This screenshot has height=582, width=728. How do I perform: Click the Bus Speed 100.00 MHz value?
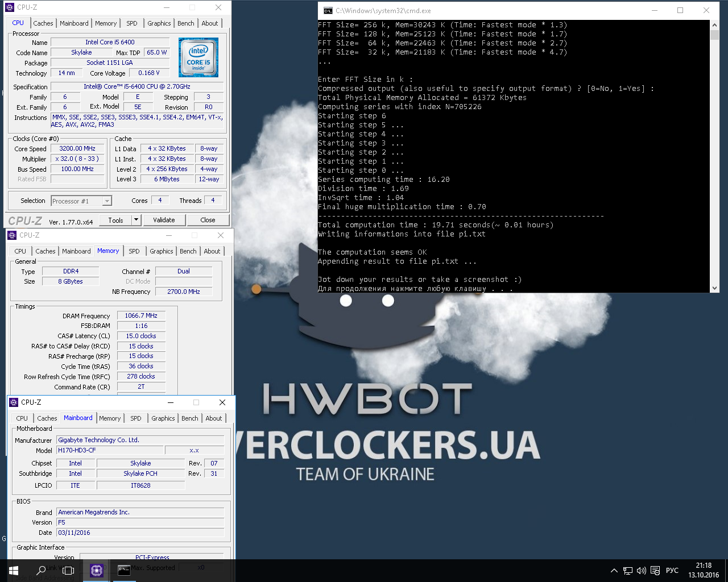click(78, 169)
